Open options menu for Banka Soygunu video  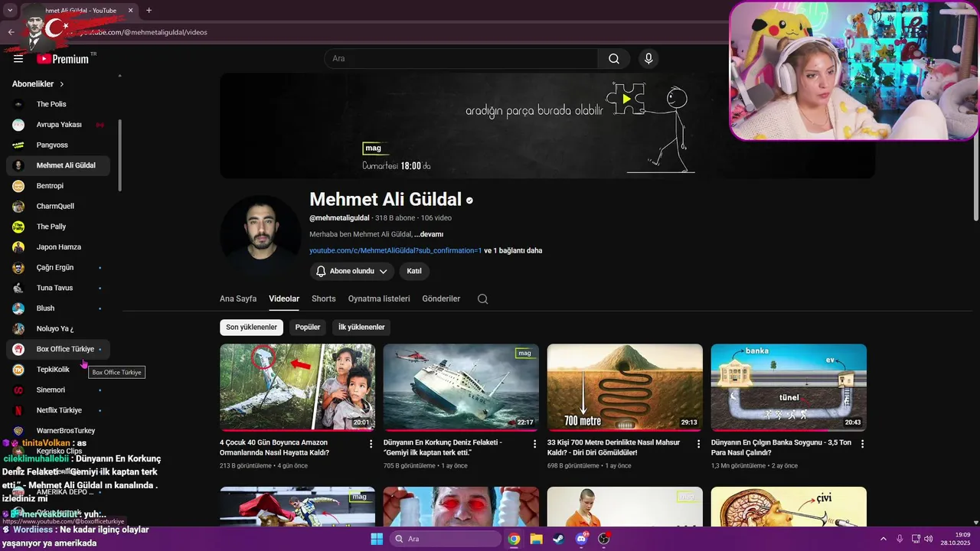[x=863, y=444]
